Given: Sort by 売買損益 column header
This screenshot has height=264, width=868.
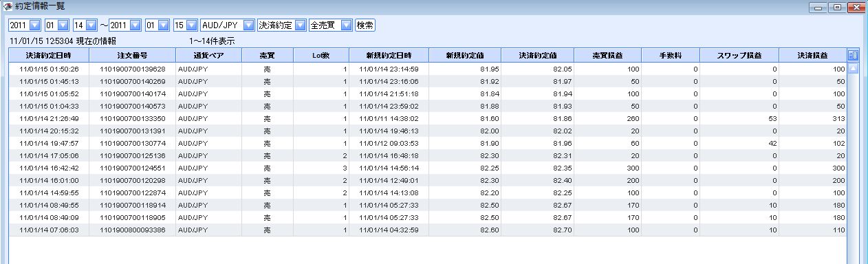Looking at the screenshot, I should 607,55.
